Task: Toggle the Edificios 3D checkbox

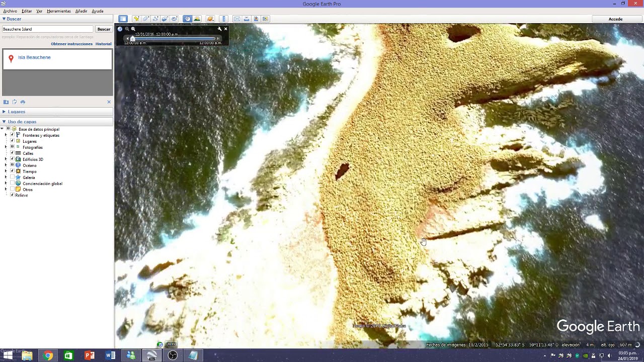Action: (12, 159)
